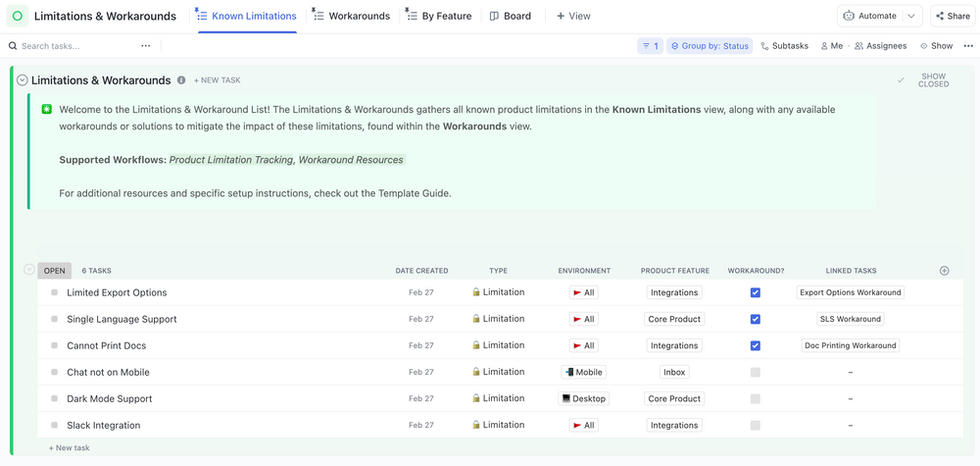Open Product Feature Inbox dropdown
Screen dimensions: 980x466
pos(674,372)
